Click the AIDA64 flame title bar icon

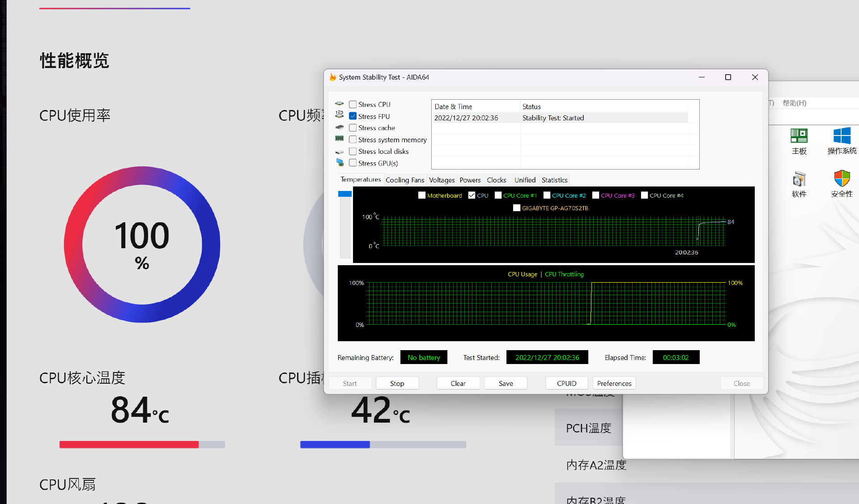pyautogui.click(x=332, y=77)
